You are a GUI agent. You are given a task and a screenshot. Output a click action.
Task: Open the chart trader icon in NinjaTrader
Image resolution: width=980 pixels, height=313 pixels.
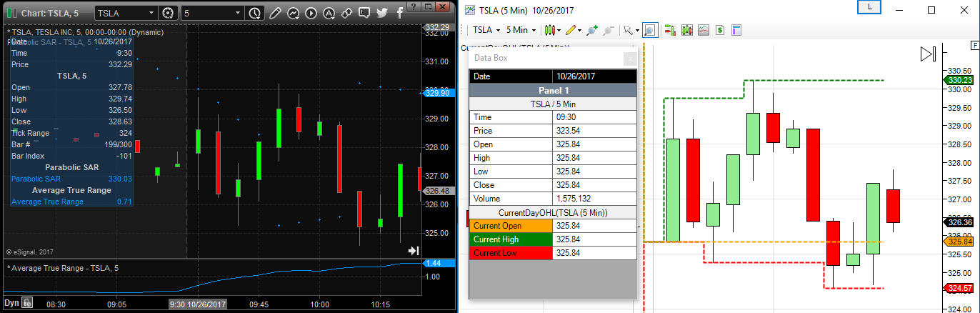pyautogui.click(x=671, y=30)
